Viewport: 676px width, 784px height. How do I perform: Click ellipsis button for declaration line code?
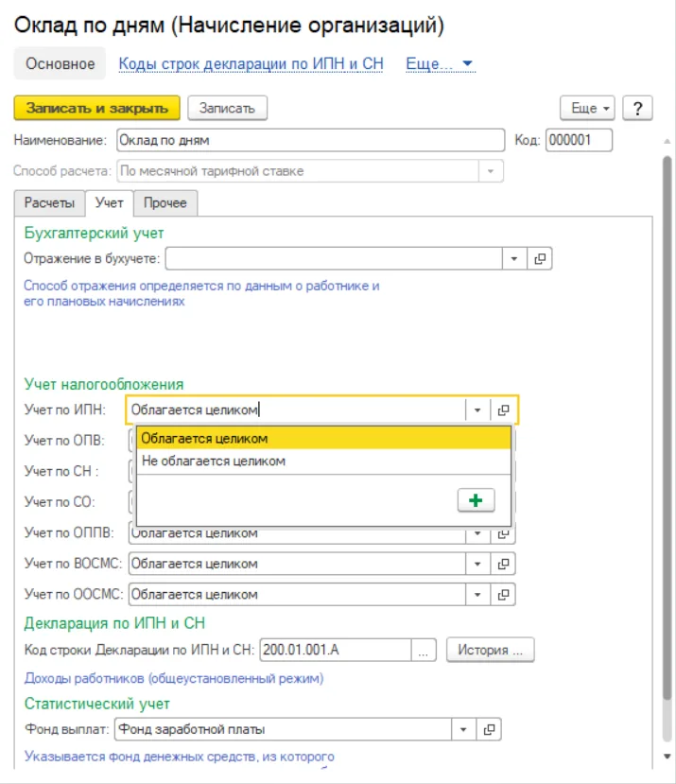tap(424, 650)
